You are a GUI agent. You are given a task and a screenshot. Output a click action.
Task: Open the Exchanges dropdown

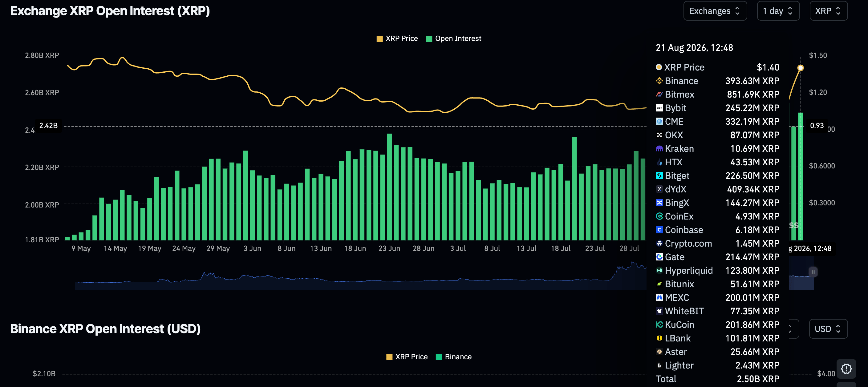click(x=715, y=11)
